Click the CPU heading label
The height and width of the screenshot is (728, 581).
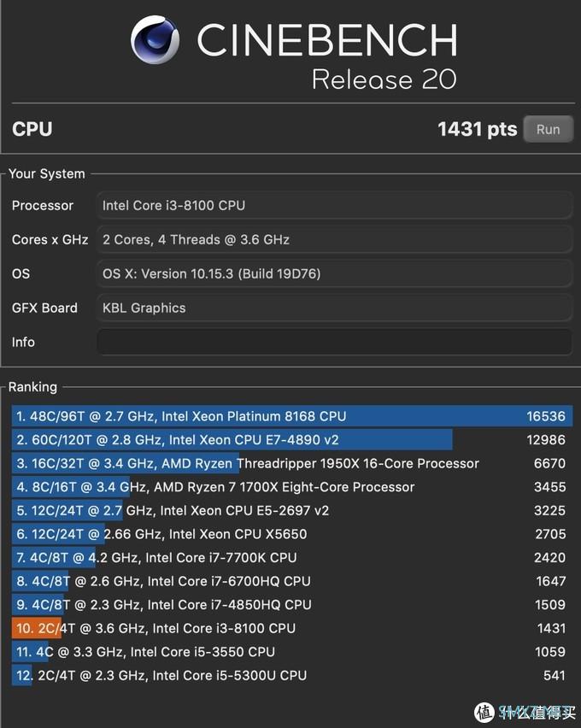tap(32, 129)
